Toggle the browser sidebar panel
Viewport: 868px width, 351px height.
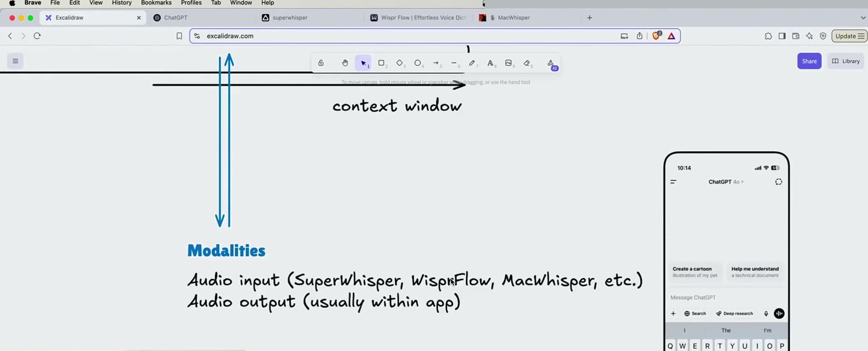pyautogui.click(x=782, y=36)
